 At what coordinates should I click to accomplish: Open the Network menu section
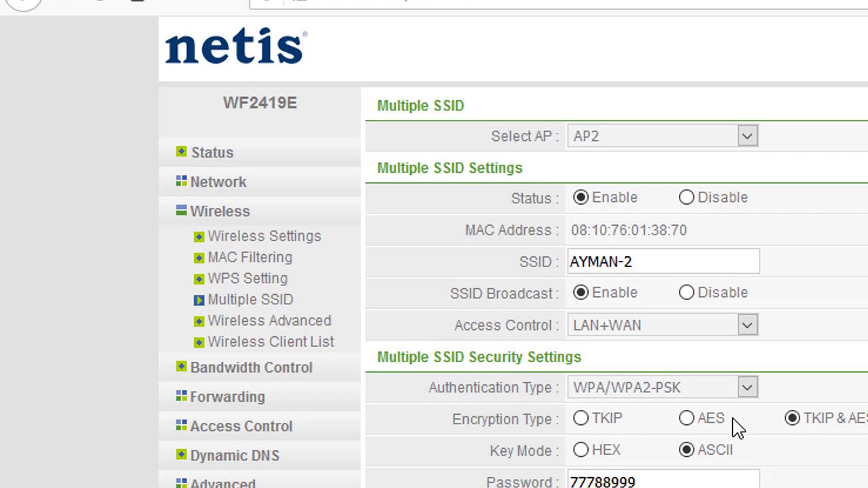click(218, 182)
